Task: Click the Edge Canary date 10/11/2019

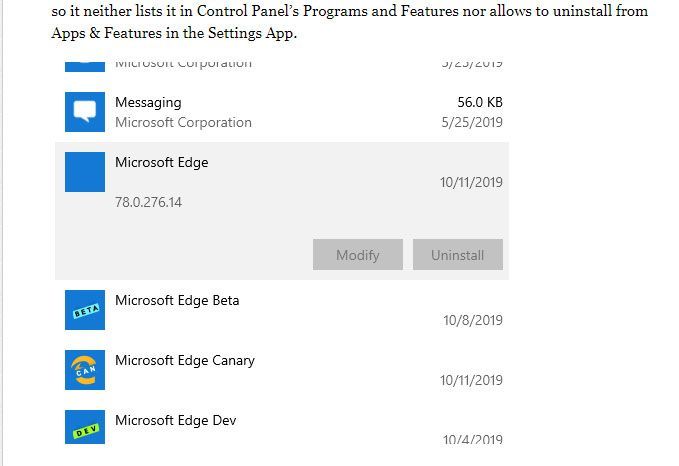Action: click(472, 380)
